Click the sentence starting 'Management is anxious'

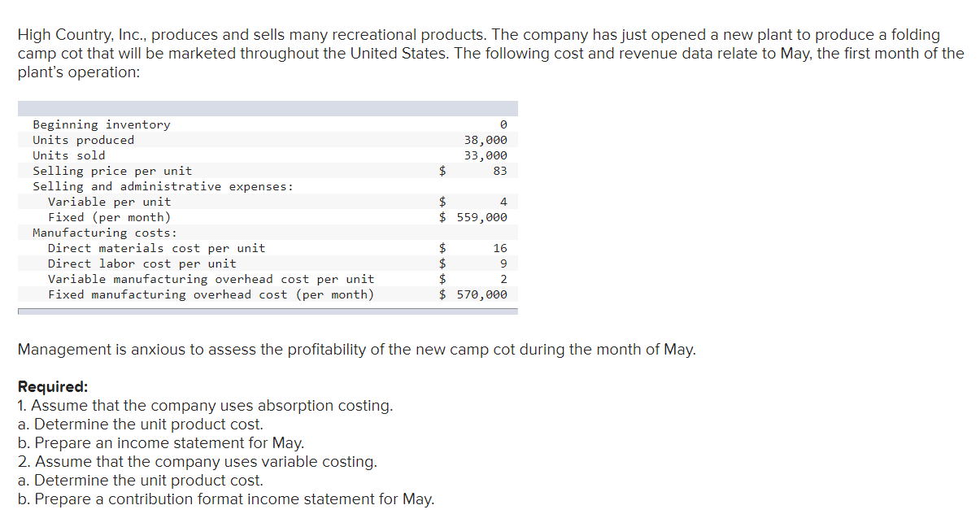click(x=356, y=350)
